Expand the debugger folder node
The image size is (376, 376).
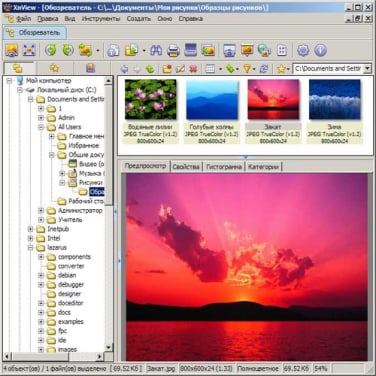[x=41, y=285]
